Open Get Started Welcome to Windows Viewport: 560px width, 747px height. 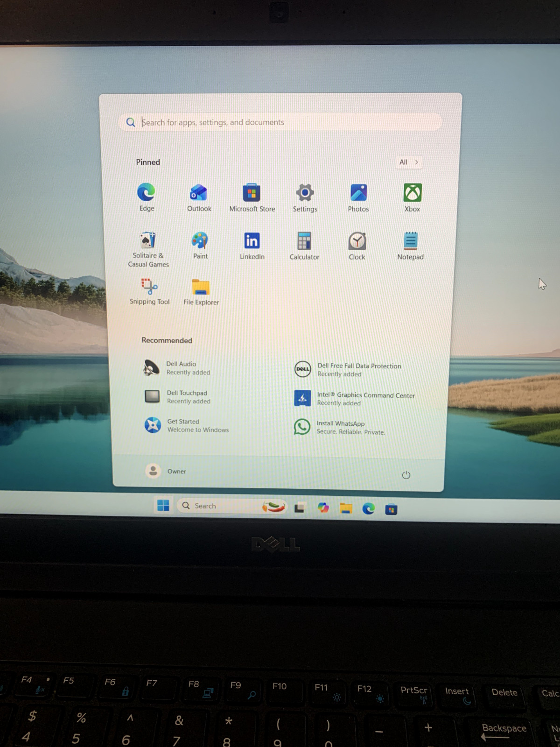pyautogui.click(x=187, y=425)
